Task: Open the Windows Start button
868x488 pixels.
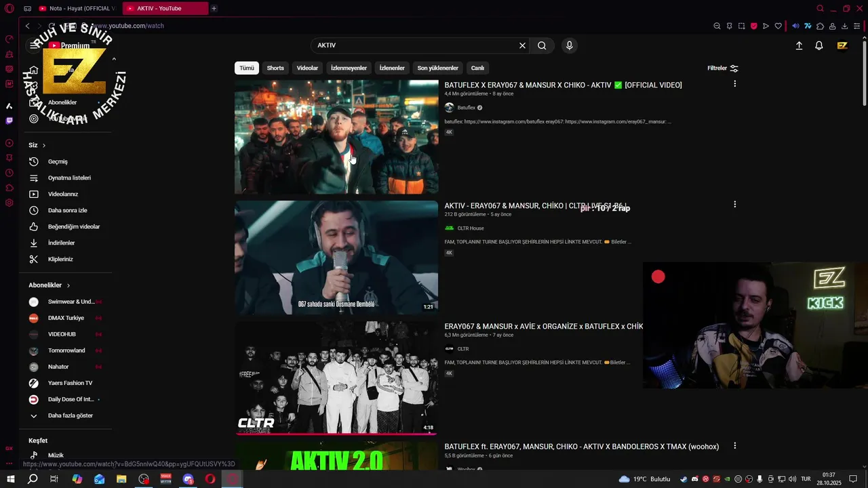Action: coord(10,479)
